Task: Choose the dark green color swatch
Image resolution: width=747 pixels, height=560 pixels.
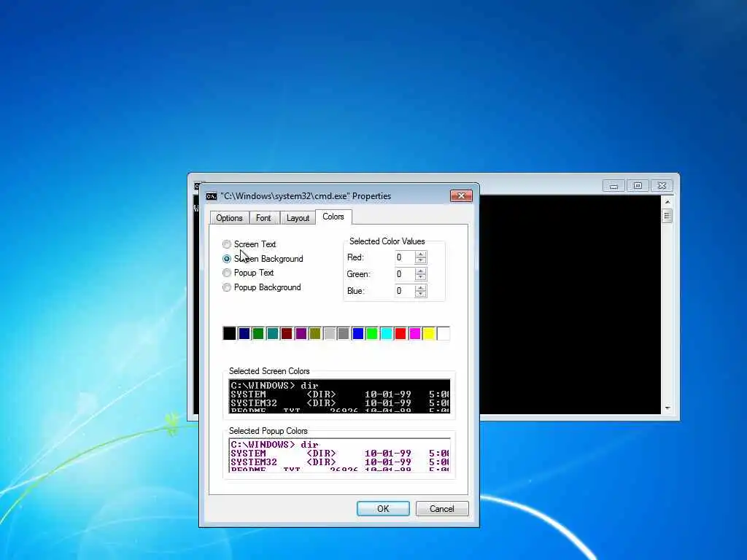Action: 258,333
